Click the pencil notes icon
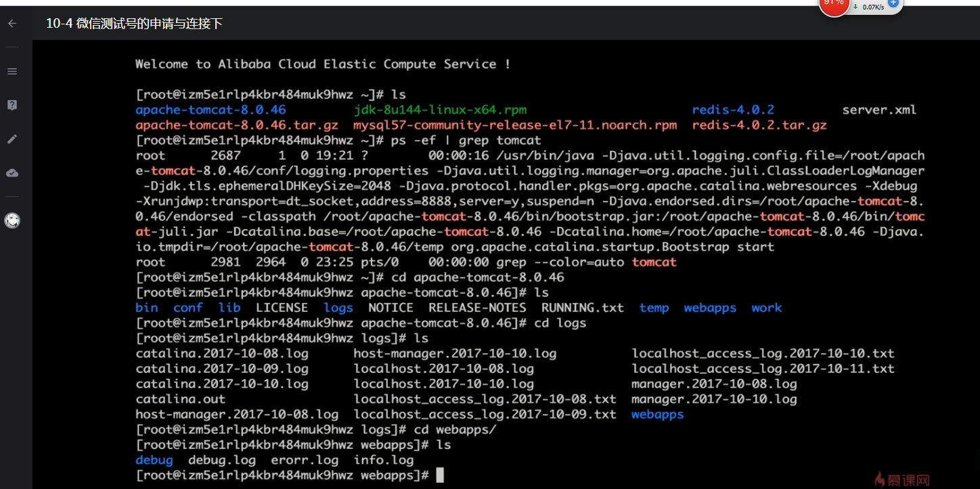980x489 pixels. tap(12, 139)
